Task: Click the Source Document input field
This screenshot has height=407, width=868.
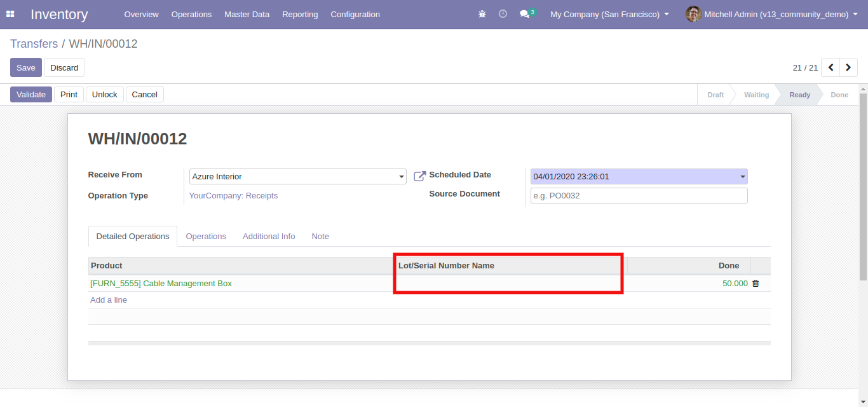Action: pos(639,196)
